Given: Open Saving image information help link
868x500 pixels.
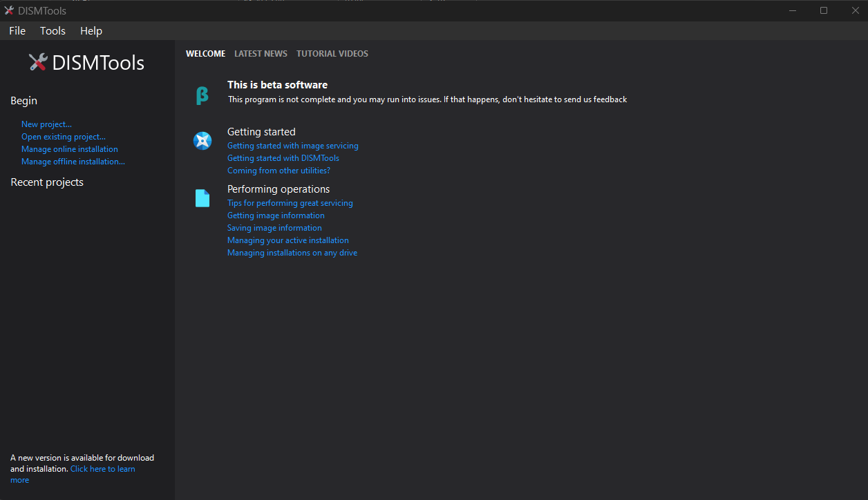Looking at the screenshot, I should click(x=274, y=228).
